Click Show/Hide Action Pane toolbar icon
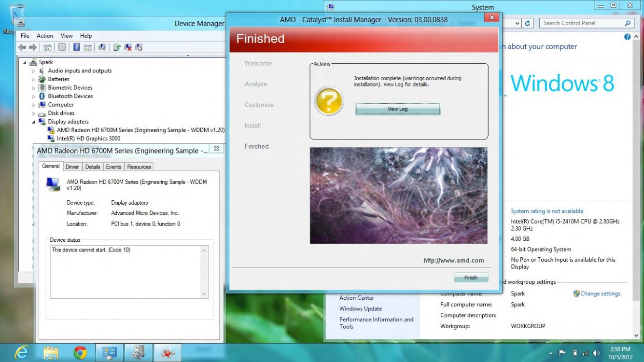This screenshot has width=644, height=362. (x=87, y=47)
